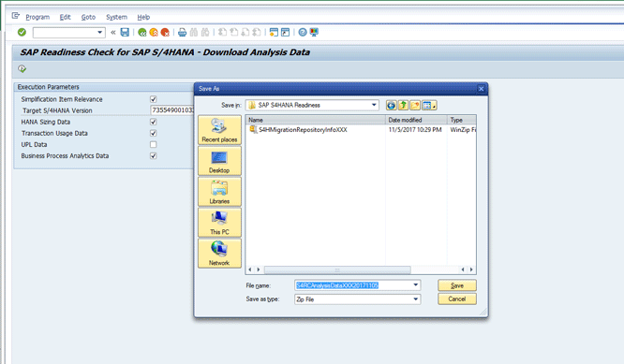The width and height of the screenshot is (624, 364).
Task: Toggle Business Process Analytics Data checkbox
Action: [x=154, y=155]
